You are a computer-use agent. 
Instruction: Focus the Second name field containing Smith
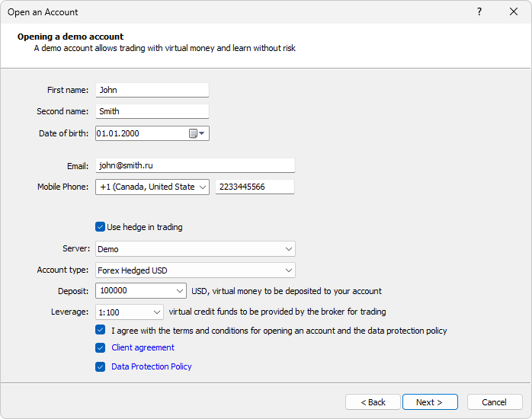152,111
